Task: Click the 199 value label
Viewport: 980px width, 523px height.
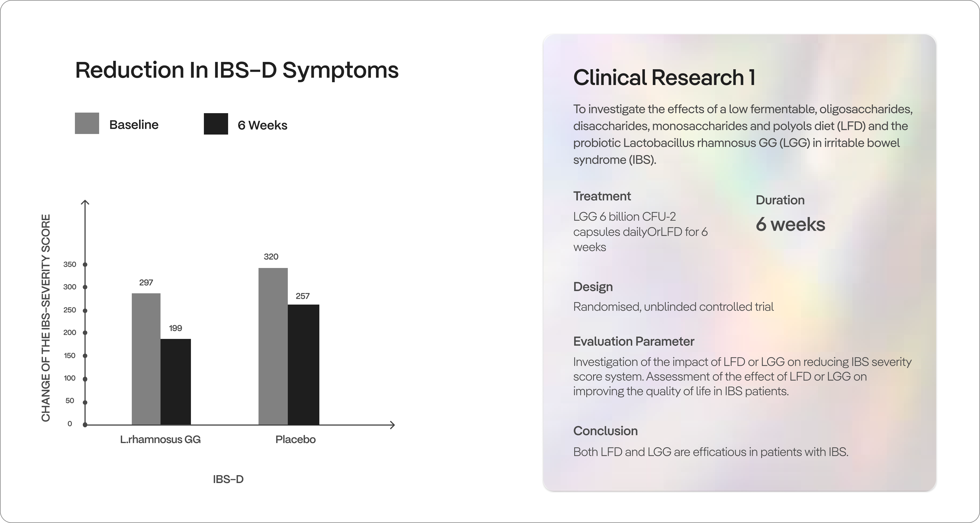Action: click(175, 328)
